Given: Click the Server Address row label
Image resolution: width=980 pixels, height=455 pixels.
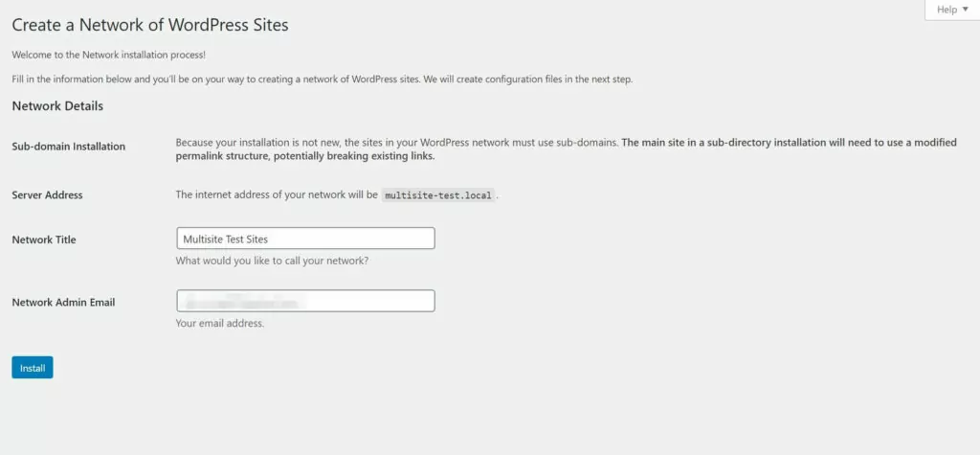Looking at the screenshot, I should (47, 194).
